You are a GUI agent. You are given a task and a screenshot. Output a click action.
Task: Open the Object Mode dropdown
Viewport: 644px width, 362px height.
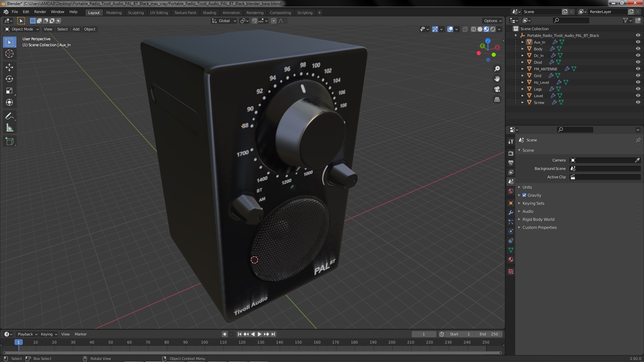coord(22,29)
